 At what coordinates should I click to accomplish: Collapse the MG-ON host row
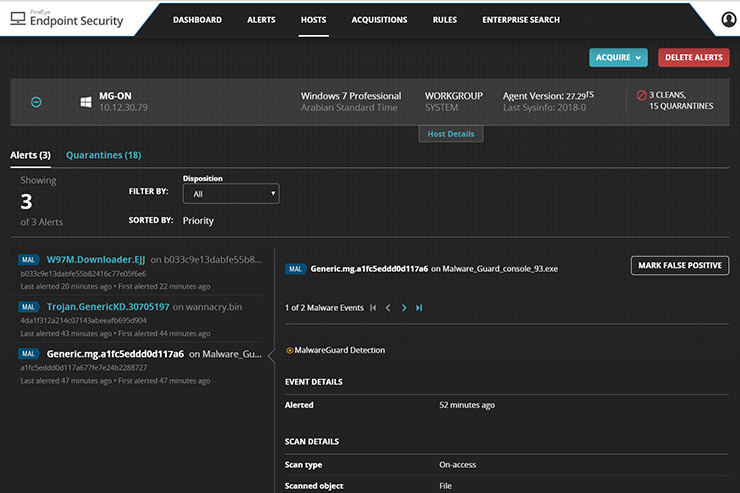36,102
